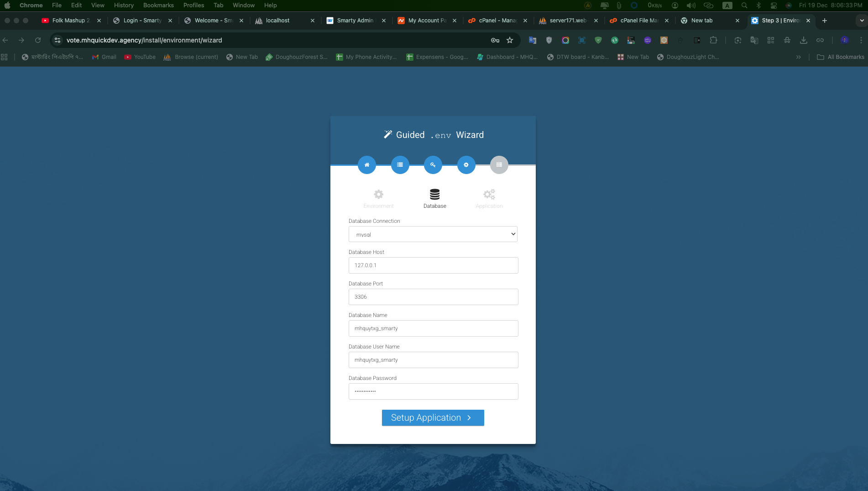Open the Downloads icon in the Chrome toolbar

click(x=804, y=40)
